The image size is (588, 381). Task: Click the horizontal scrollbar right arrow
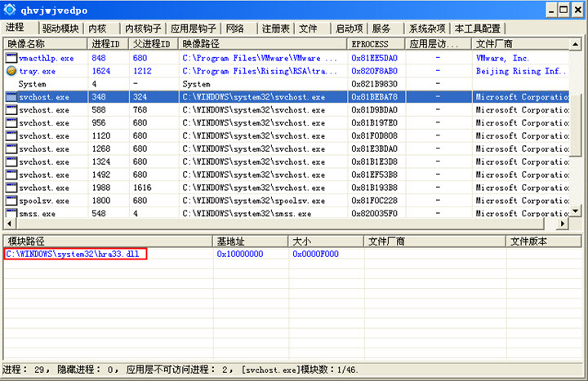click(563, 224)
